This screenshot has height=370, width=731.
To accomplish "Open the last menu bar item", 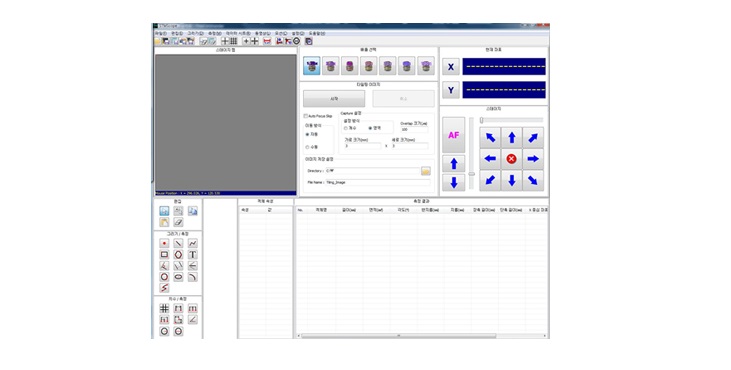I will [x=317, y=34].
